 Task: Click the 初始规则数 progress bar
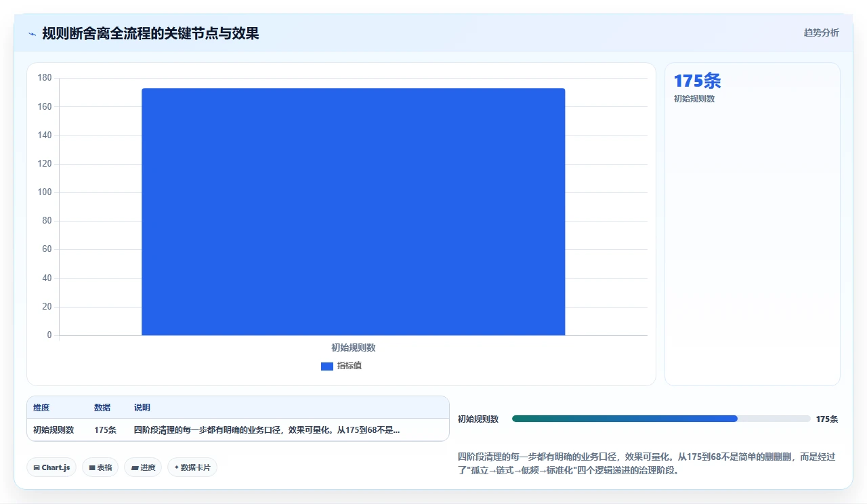pyautogui.click(x=661, y=419)
